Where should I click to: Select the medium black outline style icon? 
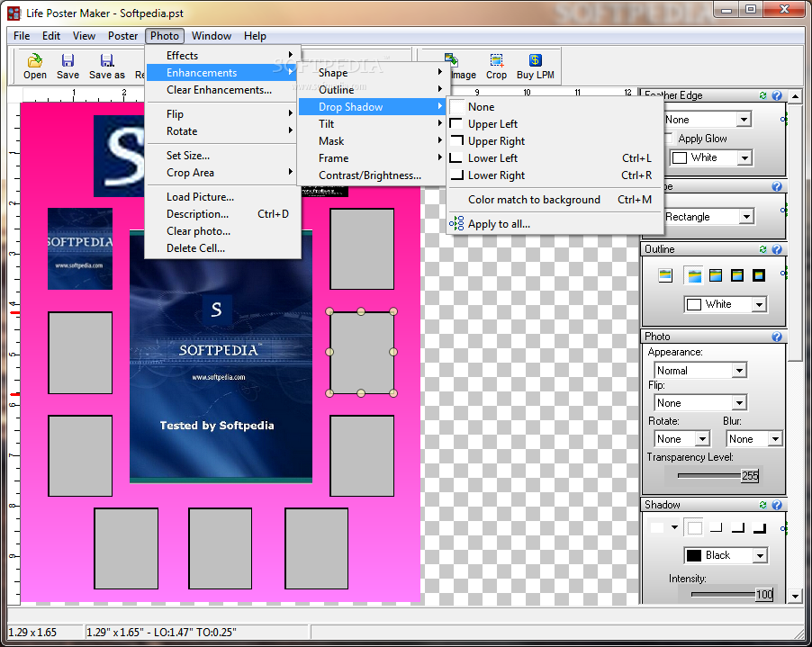tap(737, 275)
